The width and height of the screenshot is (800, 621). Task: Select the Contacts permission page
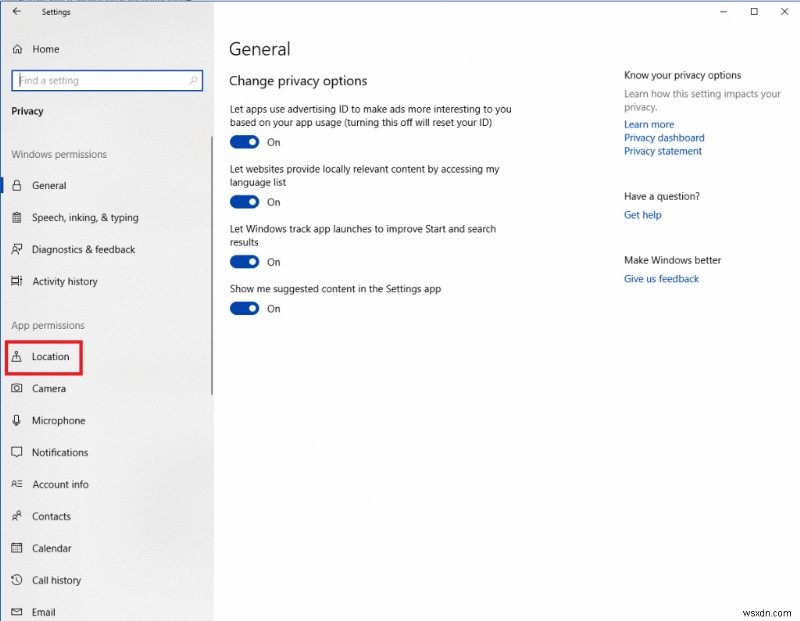[54, 516]
